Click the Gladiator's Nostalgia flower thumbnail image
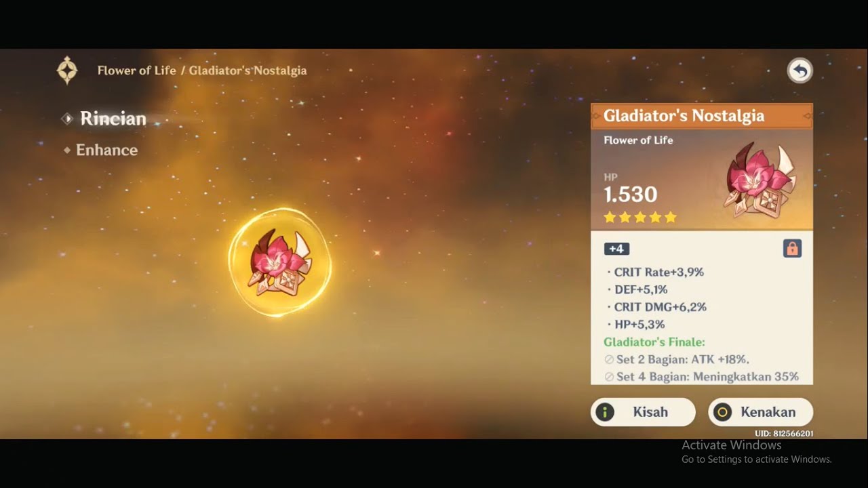Screen dimensions: 868x488 click(760, 180)
